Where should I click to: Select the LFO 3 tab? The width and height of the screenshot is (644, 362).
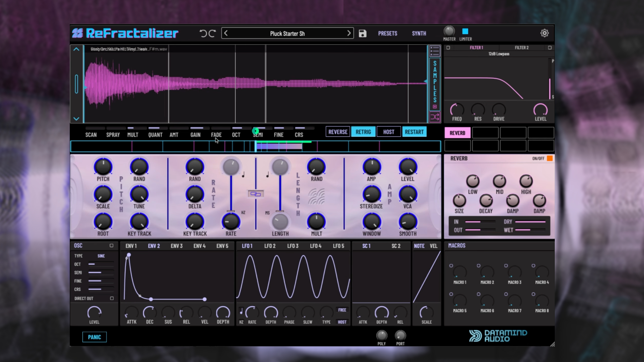coord(292,246)
